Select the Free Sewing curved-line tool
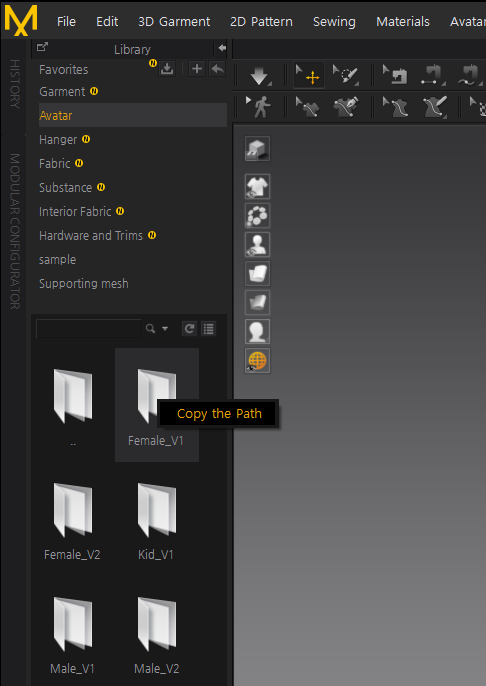 [x=470, y=75]
